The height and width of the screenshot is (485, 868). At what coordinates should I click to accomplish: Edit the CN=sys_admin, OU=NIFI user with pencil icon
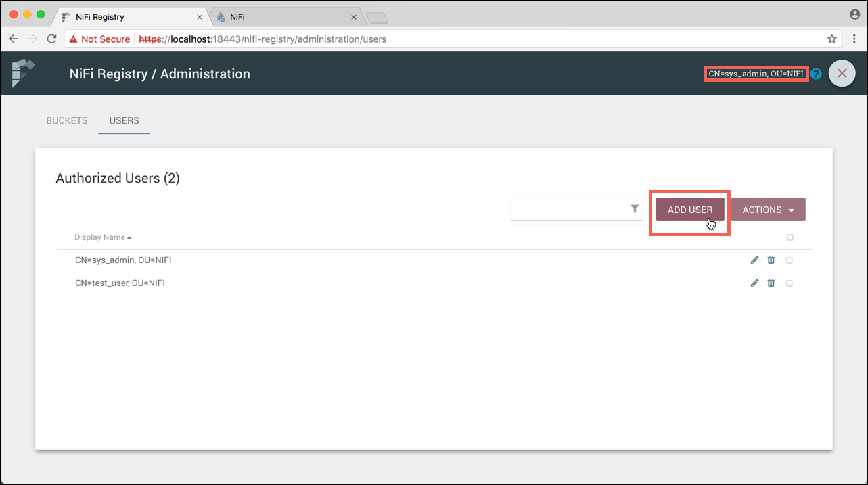754,260
